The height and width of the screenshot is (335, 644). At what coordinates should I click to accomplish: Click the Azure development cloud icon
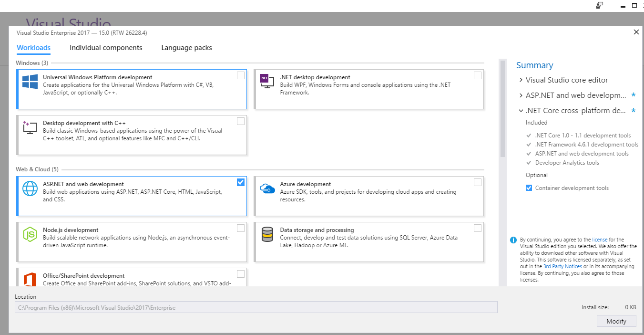coord(267,188)
